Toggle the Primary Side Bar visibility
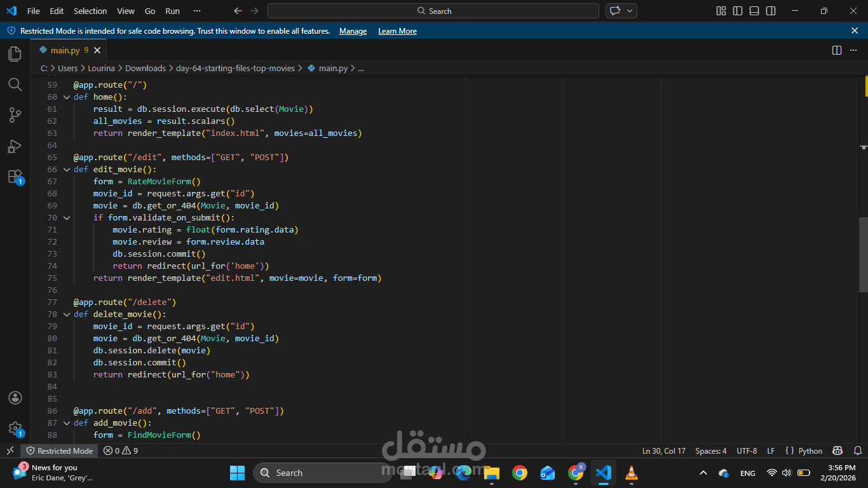Viewport: 868px width, 488px height. pyautogui.click(x=738, y=11)
